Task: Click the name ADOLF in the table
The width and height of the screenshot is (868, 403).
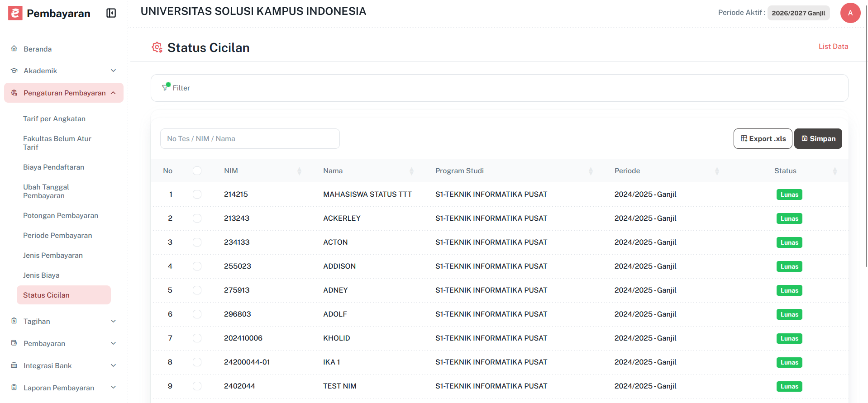Action: click(335, 314)
